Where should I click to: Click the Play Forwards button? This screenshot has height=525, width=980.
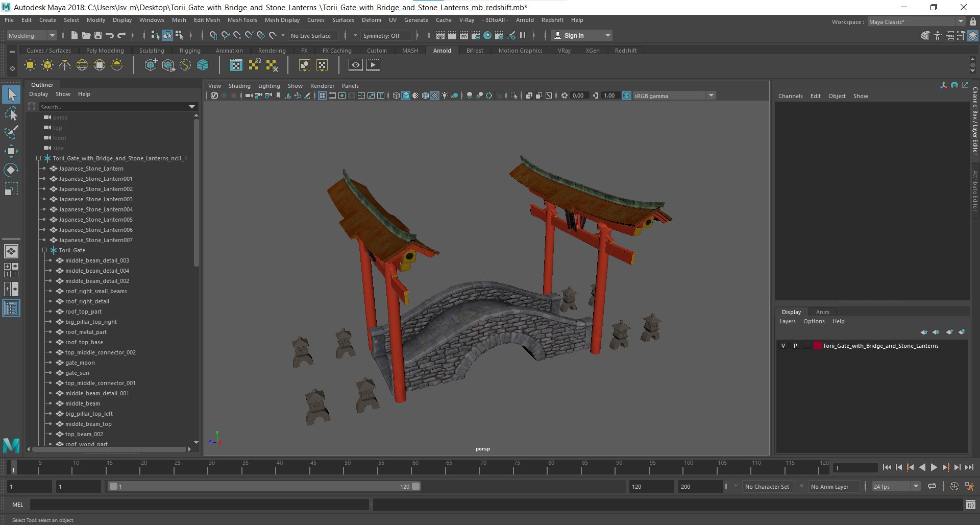(x=934, y=467)
